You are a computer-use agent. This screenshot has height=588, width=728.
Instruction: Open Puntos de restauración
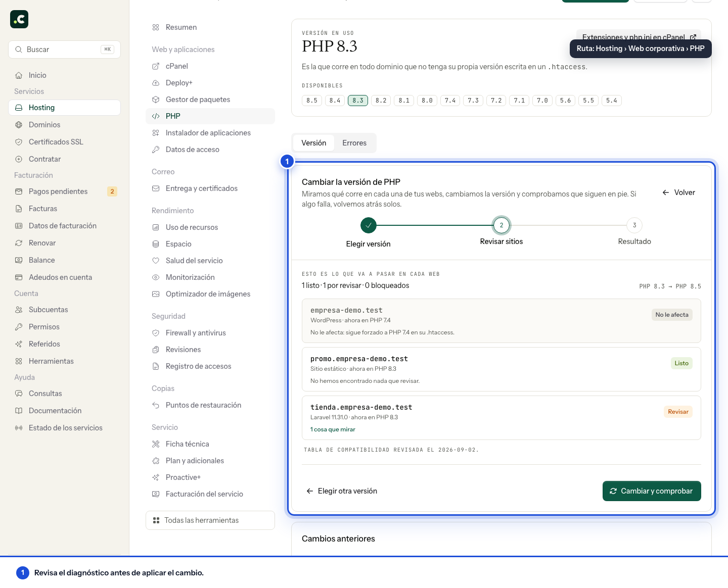tap(210, 405)
